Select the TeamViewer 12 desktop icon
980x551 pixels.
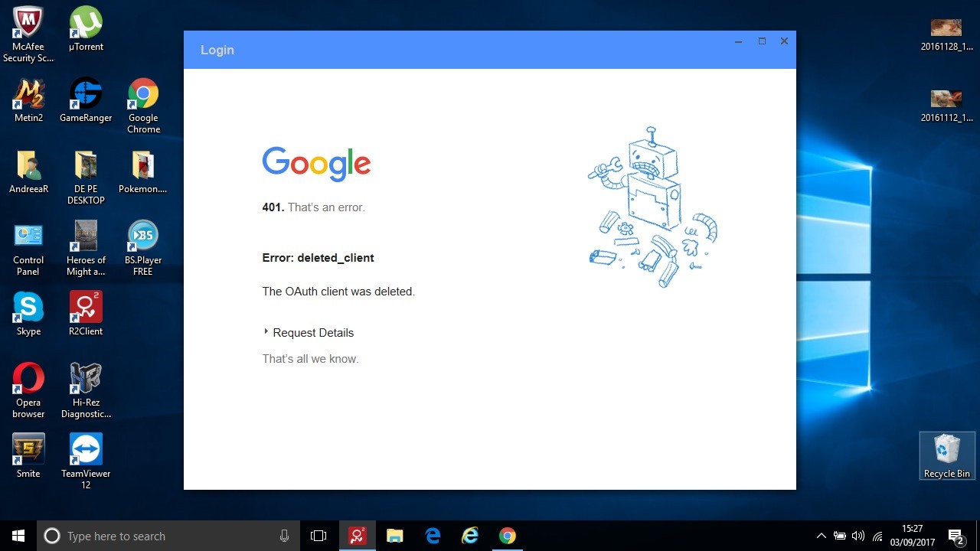[86, 451]
